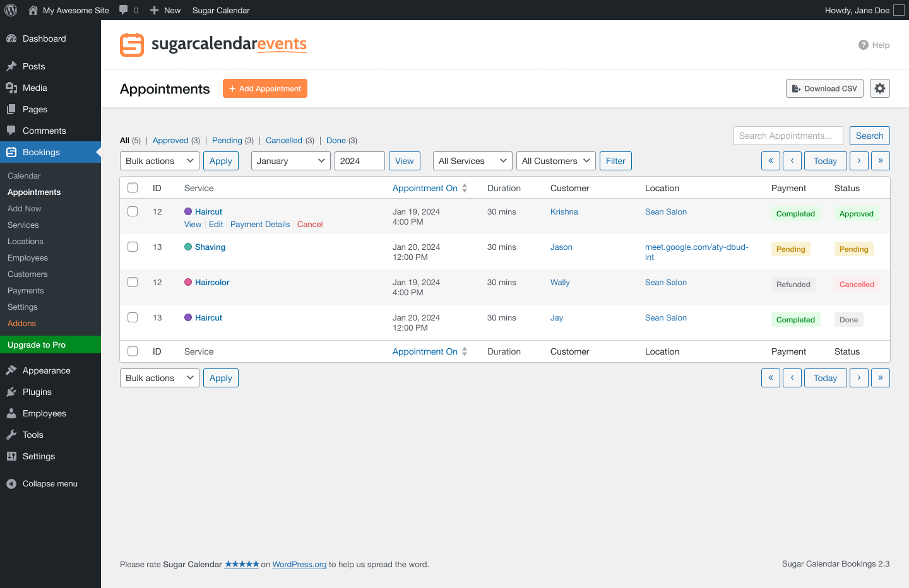Click the Add Appointment button
This screenshot has width=909, height=588.
264,88
